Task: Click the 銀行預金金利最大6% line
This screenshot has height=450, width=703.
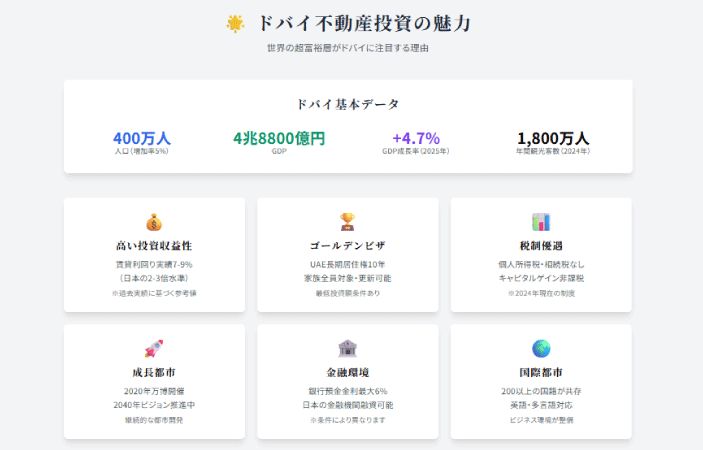Action: (348, 391)
